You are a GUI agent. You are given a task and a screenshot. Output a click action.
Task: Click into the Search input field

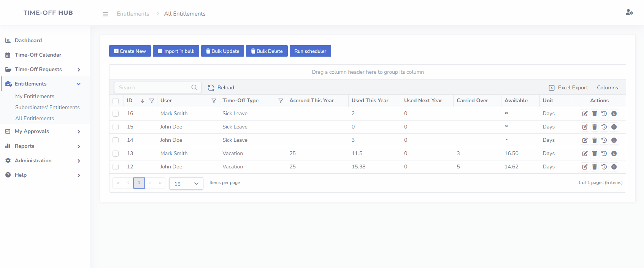pyautogui.click(x=154, y=88)
